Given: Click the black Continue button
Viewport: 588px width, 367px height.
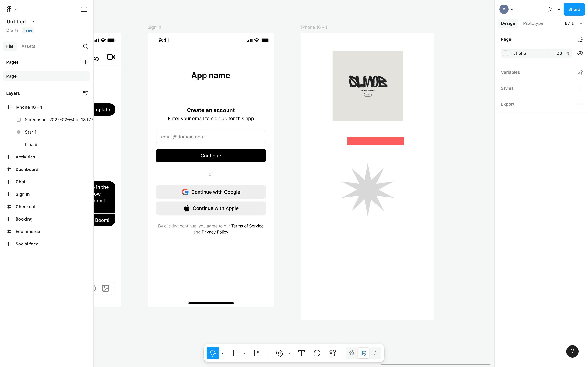Looking at the screenshot, I should (x=211, y=156).
